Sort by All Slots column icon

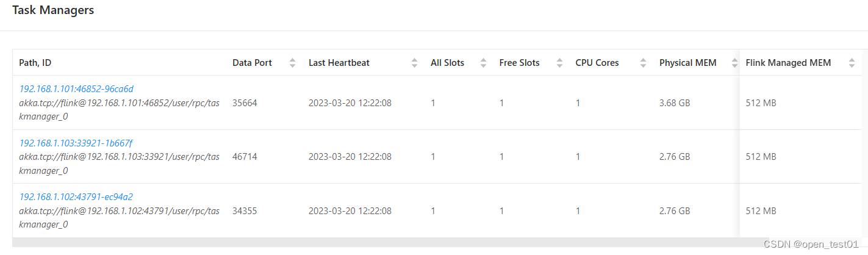point(484,63)
